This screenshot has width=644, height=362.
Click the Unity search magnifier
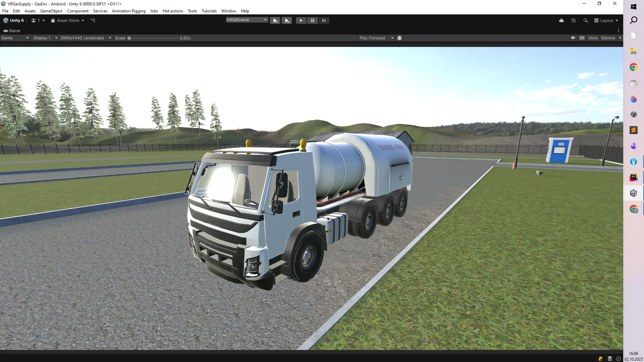[585, 20]
